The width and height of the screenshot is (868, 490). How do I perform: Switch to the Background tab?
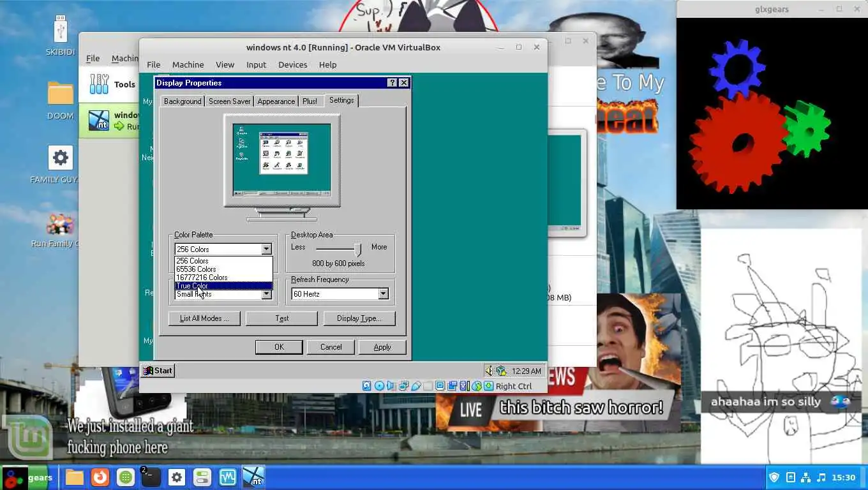click(183, 101)
